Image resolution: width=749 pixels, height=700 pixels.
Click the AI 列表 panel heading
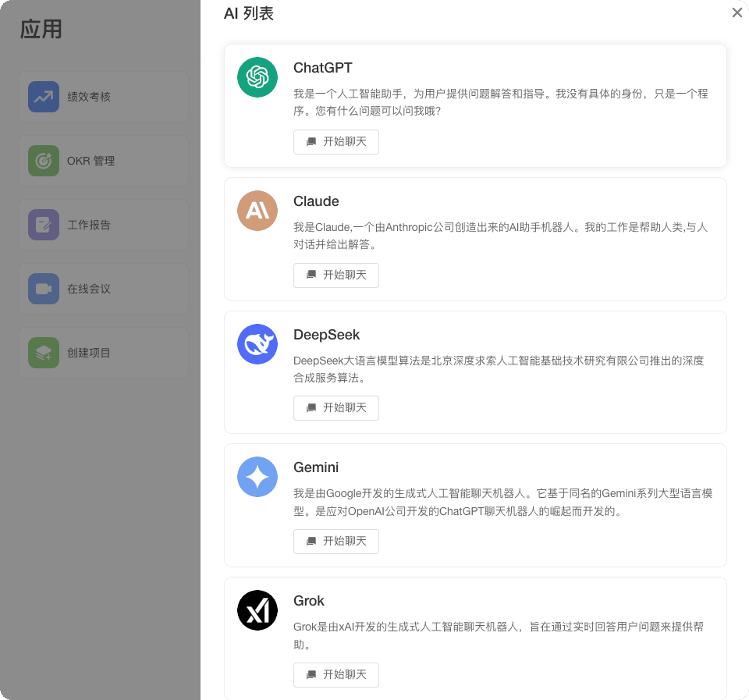pos(249,13)
